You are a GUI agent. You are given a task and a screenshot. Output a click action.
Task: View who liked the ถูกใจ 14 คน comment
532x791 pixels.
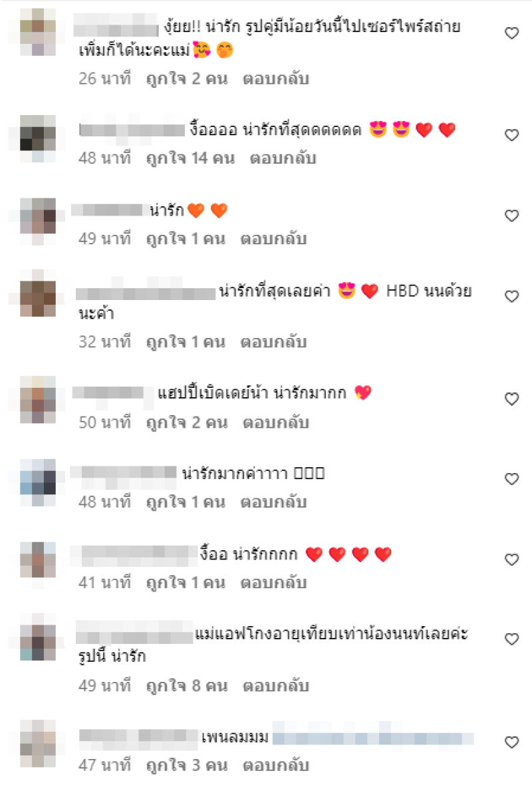click(190, 158)
